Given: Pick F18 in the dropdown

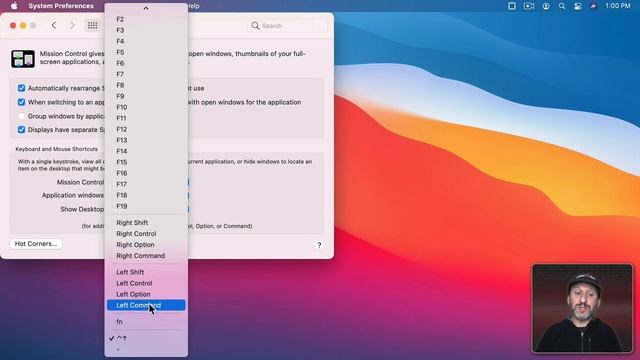Looking at the screenshot, I should pyautogui.click(x=146, y=196).
